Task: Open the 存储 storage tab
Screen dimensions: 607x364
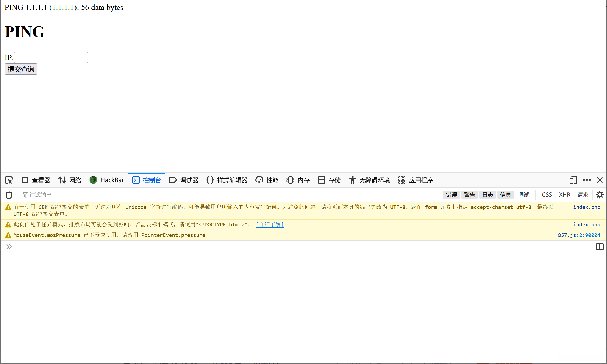Action: [x=329, y=180]
